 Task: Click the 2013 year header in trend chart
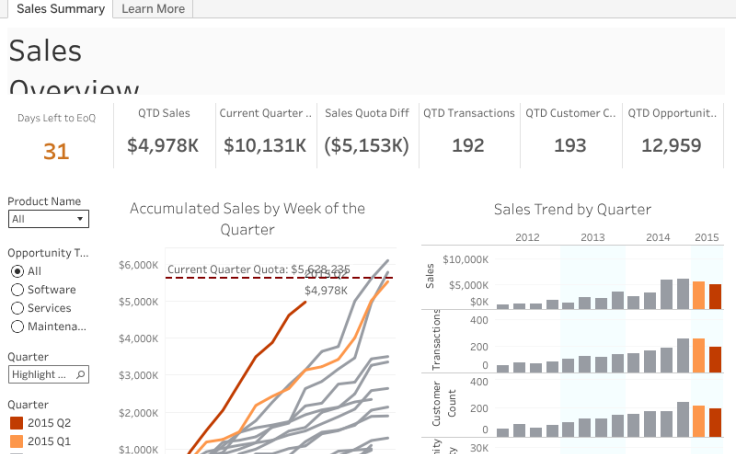(x=592, y=237)
